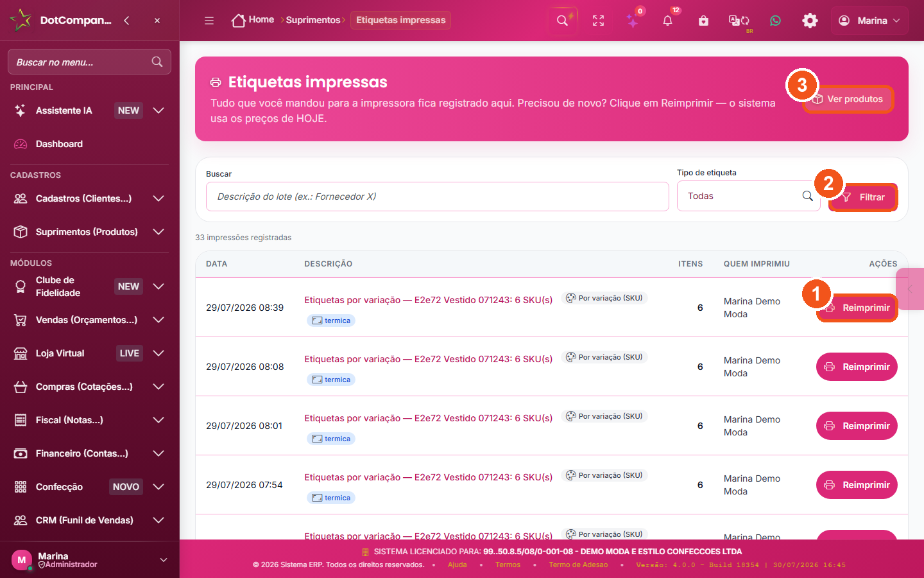Image resolution: width=924 pixels, height=578 pixels.
Task: Click 33 impressões registradas text
Action: pos(243,238)
